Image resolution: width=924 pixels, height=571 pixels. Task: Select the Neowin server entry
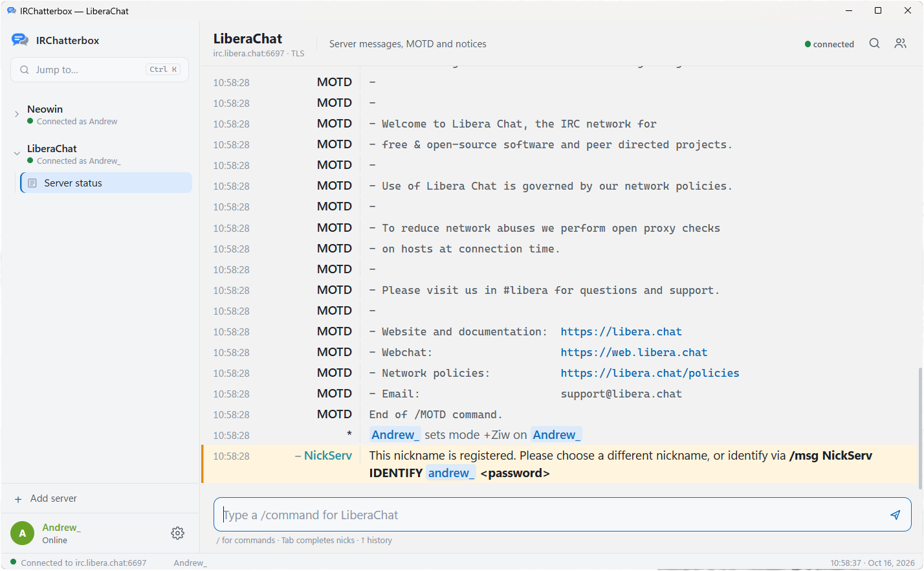[45, 109]
